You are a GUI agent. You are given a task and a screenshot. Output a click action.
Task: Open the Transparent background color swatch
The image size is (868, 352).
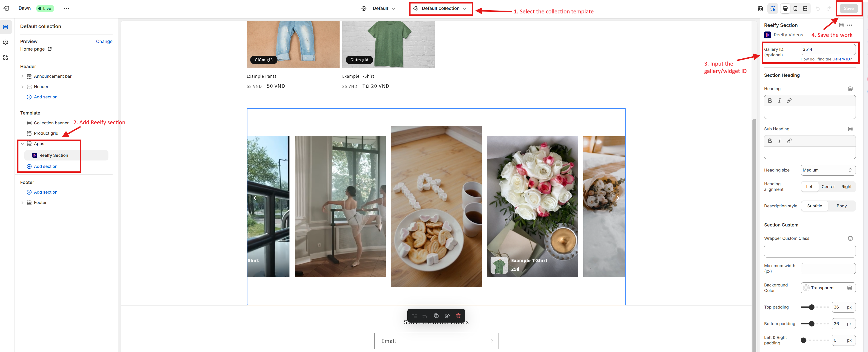pos(806,288)
